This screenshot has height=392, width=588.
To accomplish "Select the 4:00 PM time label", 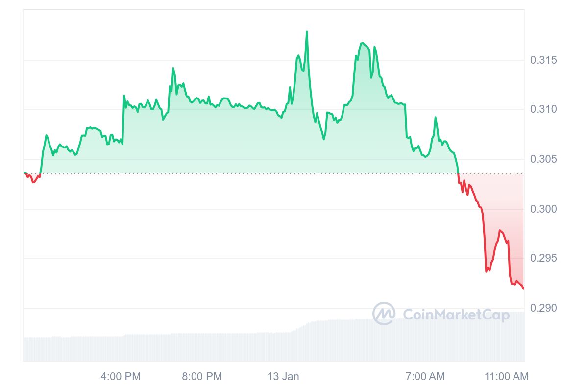I will [x=121, y=377].
